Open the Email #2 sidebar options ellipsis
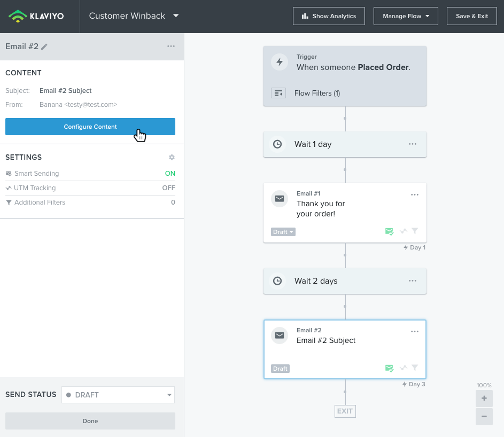The height and width of the screenshot is (437, 504). pyautogui.click(x=171, y=46)
